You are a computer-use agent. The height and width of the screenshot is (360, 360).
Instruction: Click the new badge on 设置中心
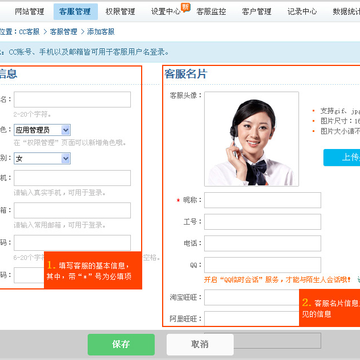[x=185, y=7]
